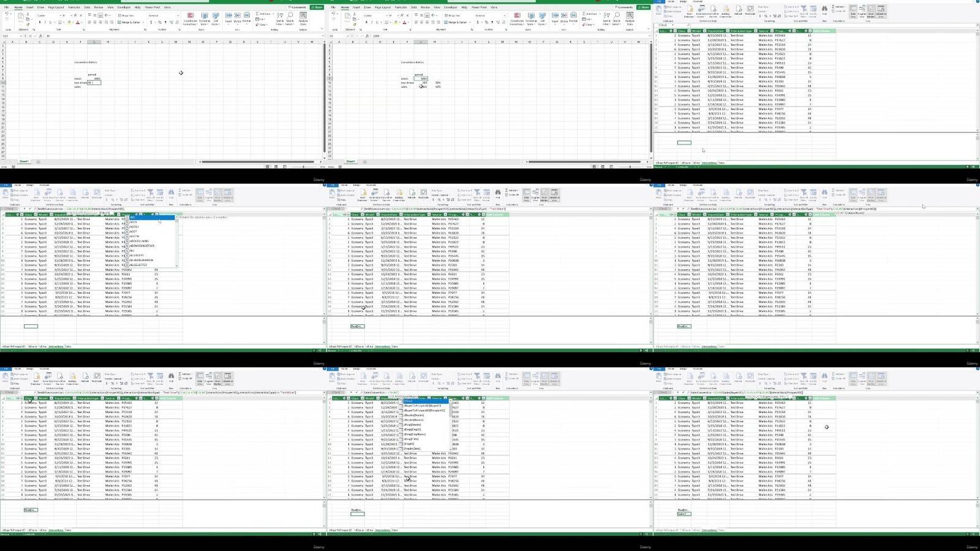
Task: Click Insert cells icon in top-left Excel frame
Action: click(x=228, y=18)
